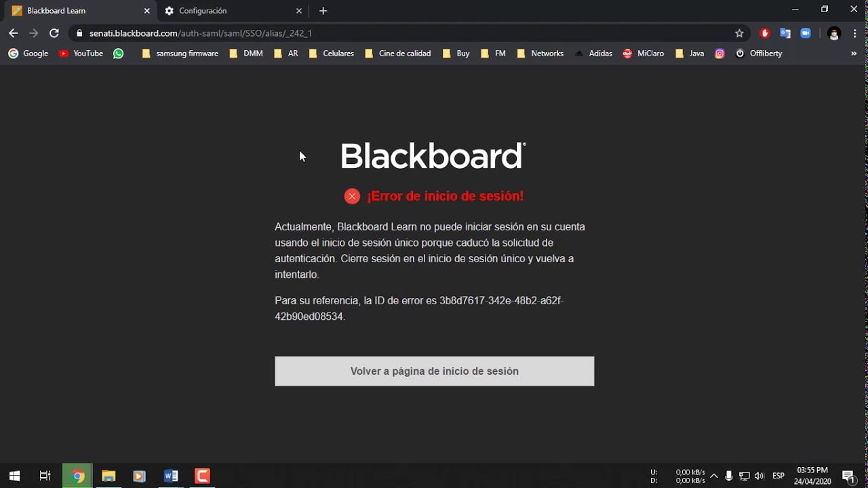This screenshot has height=488, width=868.
Task: Open a new browser tab
Action: (x=323, y=11)
